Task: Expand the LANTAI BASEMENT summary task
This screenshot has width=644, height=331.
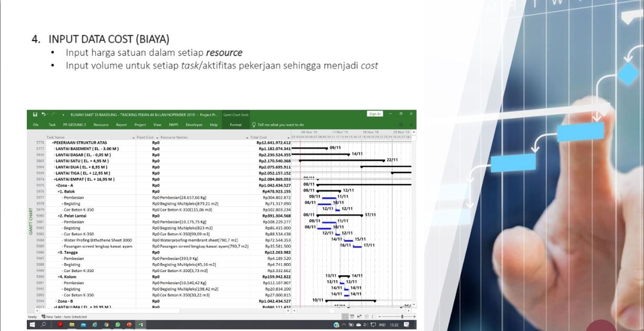Action: coord(54,149)
